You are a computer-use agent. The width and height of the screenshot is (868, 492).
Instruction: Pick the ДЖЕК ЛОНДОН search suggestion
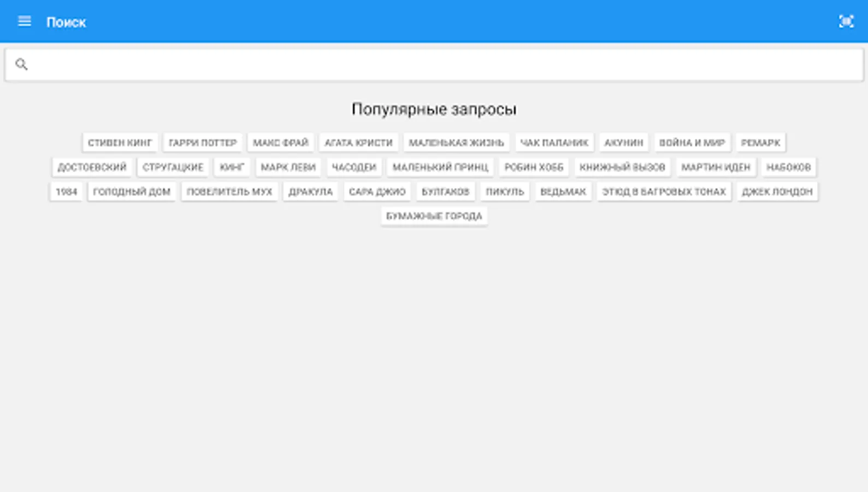tap(777, 192)
